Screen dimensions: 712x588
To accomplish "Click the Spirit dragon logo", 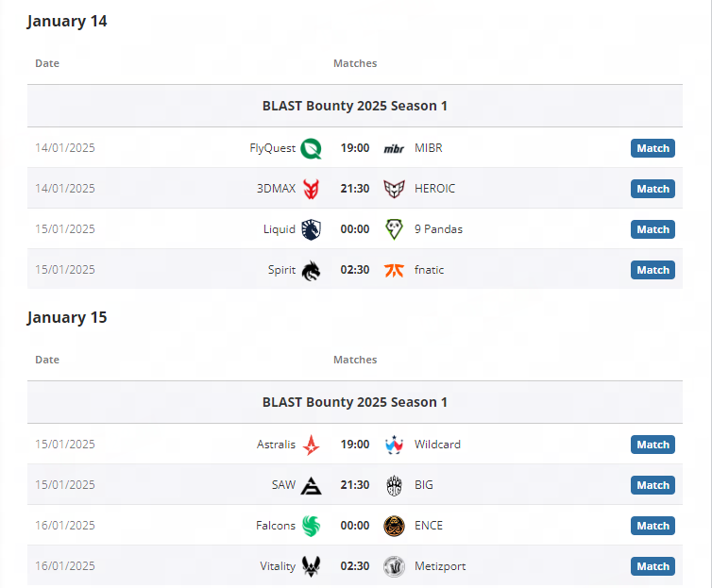I will click(311, 271).
